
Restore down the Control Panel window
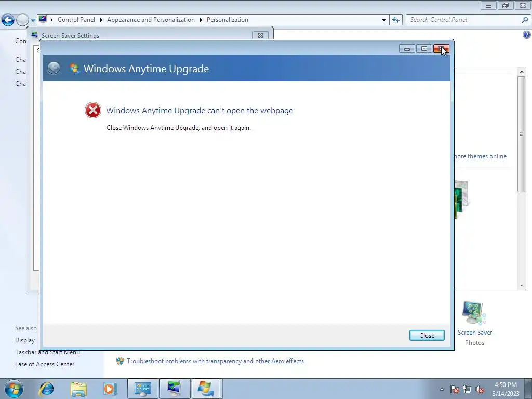pyautogui.click(x=506, y=5)
